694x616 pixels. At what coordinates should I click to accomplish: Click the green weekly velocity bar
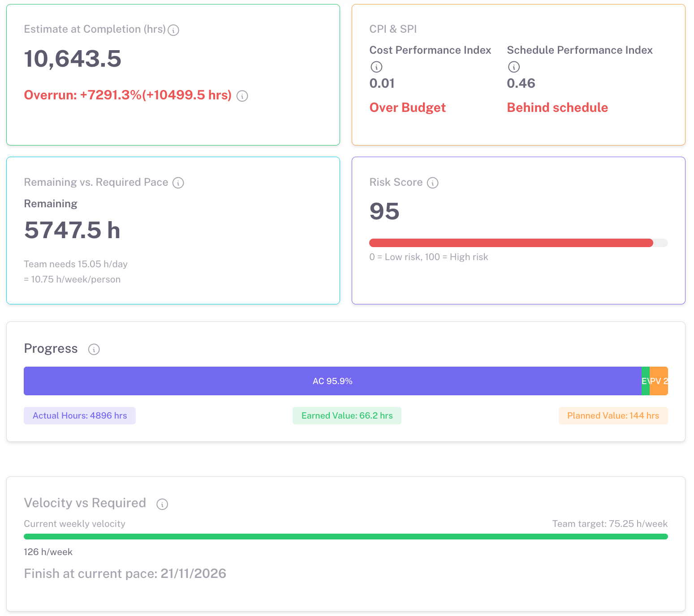click(345, 536)
